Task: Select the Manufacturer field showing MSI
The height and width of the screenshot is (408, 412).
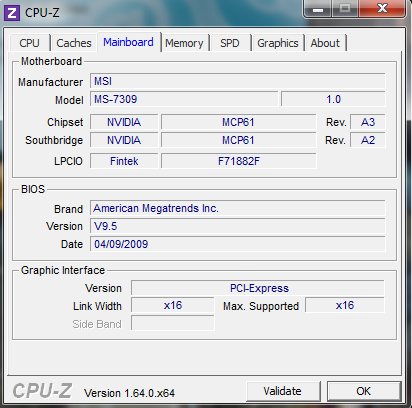Action: [237, 81]
